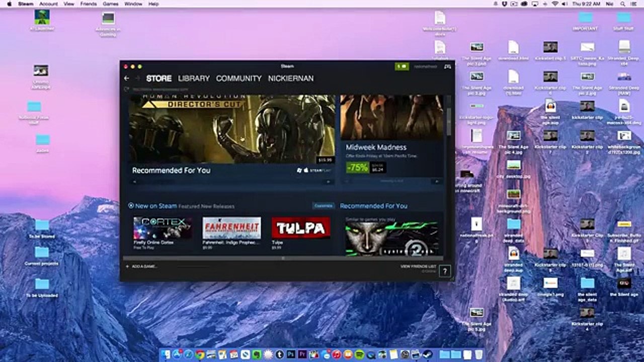Open the Fahrenheit Indigo Prophecy thumbnail
The image size is (644, 362).
click(x=231, y=228)
